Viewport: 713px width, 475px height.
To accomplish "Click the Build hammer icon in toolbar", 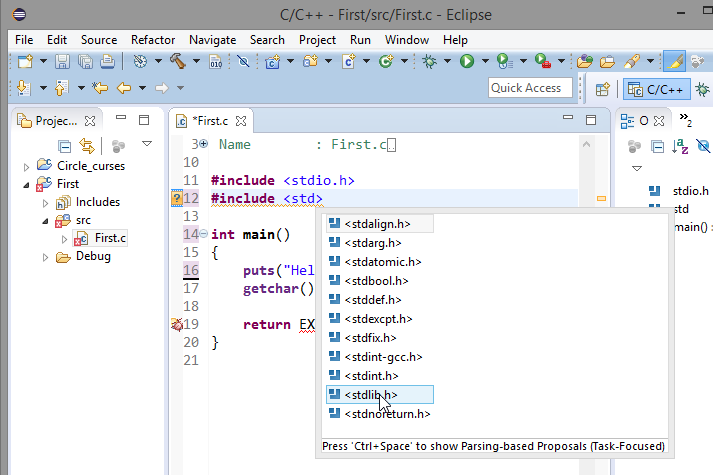I will pyautogui.click(x=178, y=62).
